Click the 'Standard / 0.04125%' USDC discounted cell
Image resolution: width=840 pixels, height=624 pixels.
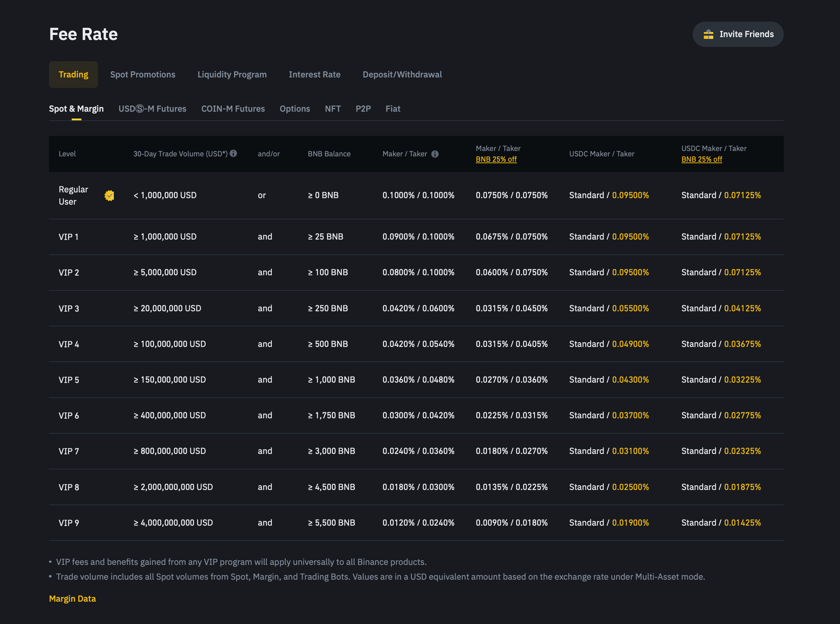pyautogui.click(x=721, y=308)
